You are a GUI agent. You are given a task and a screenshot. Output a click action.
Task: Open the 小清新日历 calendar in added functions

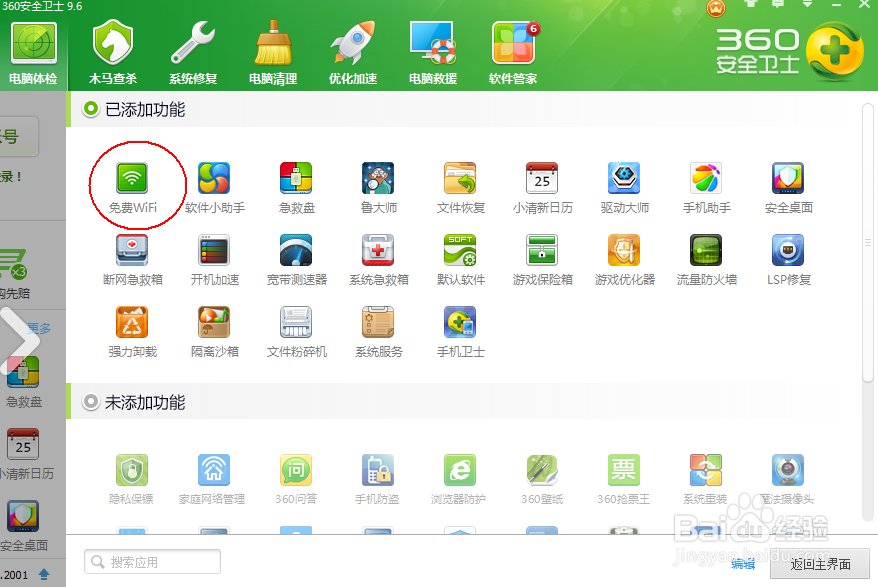tap(542, 188)
